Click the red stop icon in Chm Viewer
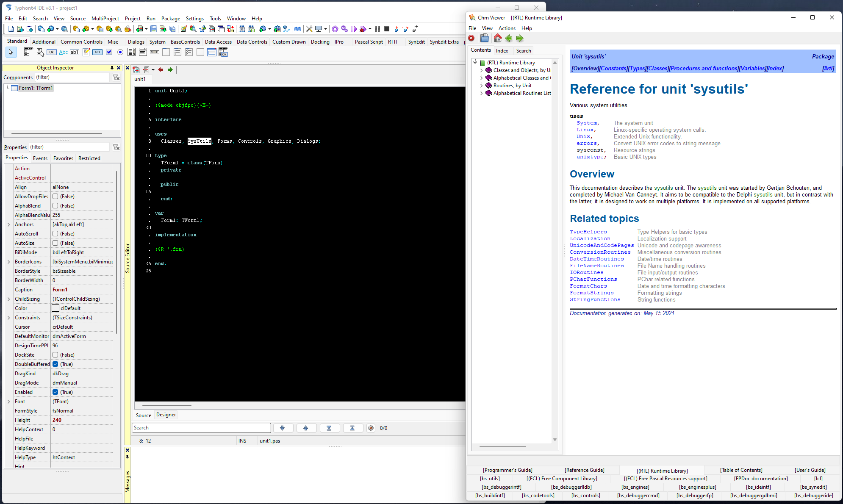 471,38
